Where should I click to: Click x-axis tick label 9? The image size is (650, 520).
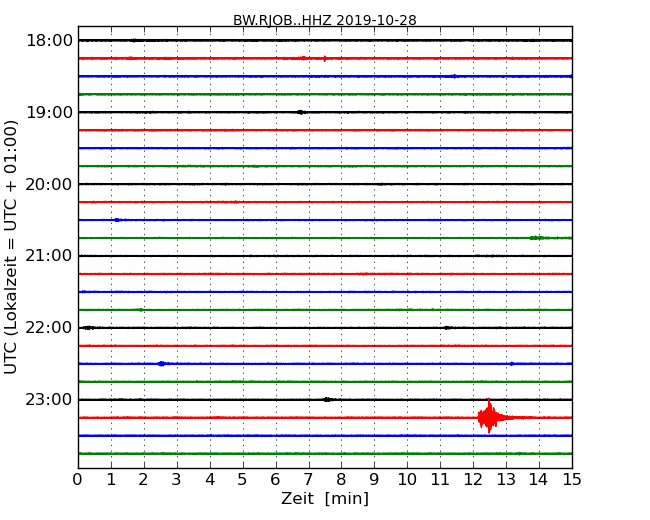[x=374, y=480]
